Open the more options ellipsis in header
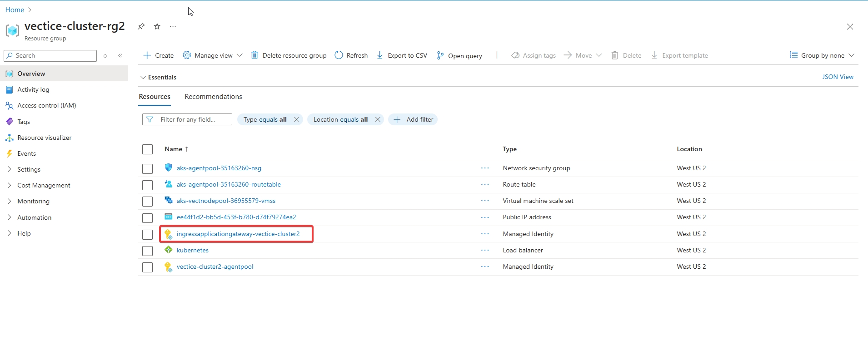The width and height of the screenshot is (868, 350). (173, 26)
